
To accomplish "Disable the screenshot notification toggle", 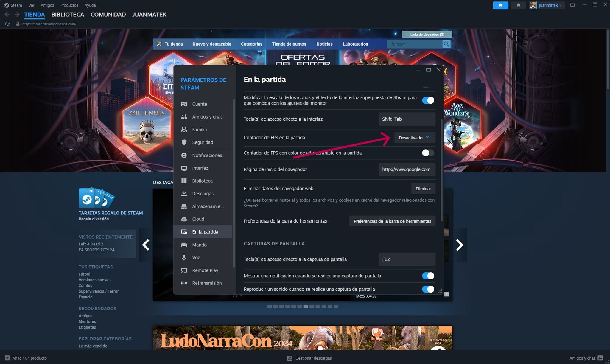I will (x=428, y=276).
